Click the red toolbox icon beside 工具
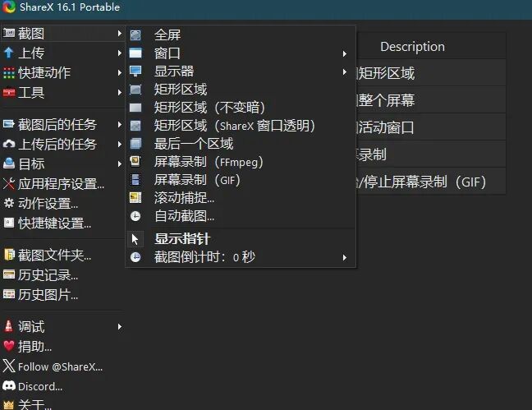The width and height of the screenshot is (532, 410). click(9, 92)
